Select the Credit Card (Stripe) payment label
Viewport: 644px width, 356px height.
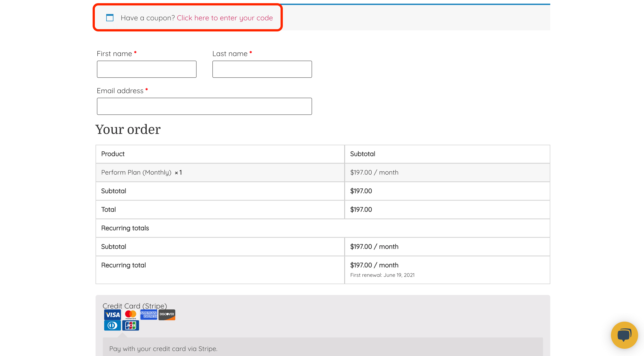[135, 306]
